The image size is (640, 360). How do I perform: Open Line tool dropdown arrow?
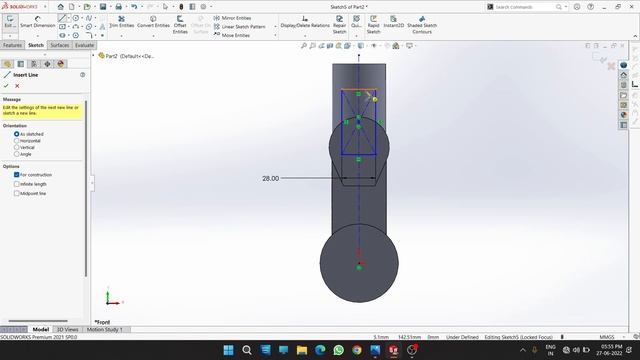[68, 18]
